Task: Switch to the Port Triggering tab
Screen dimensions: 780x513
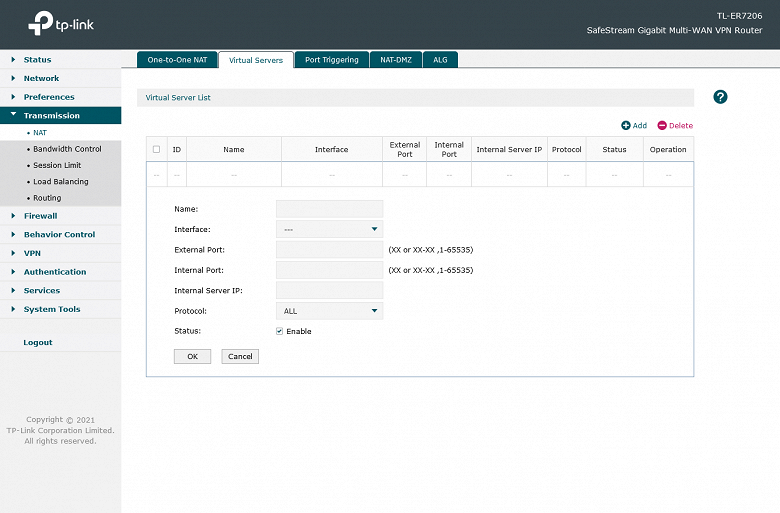Action: (331, 60)
